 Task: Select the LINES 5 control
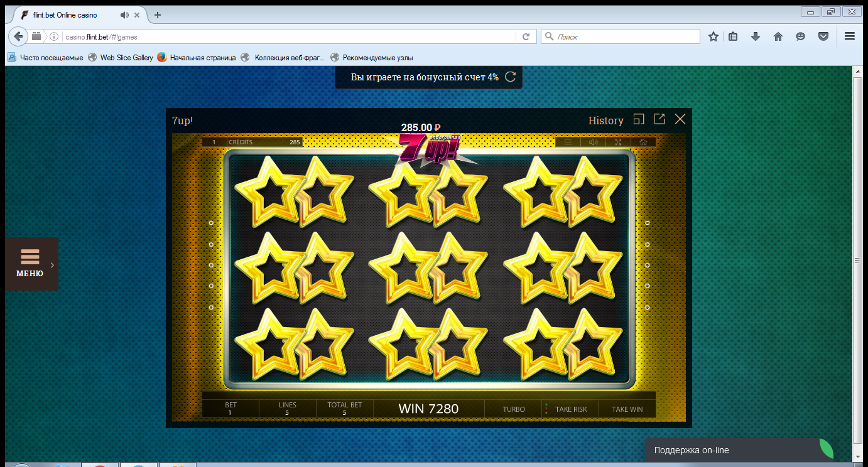pos(288,409)
